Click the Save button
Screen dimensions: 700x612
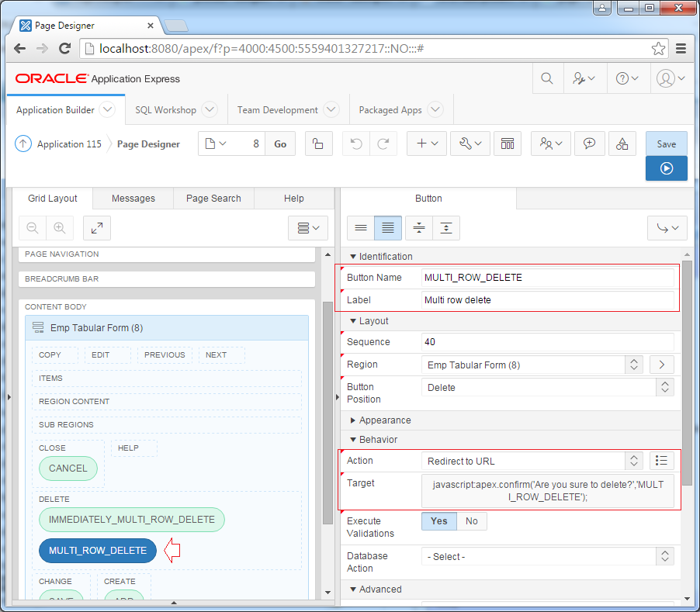(666, 143)
